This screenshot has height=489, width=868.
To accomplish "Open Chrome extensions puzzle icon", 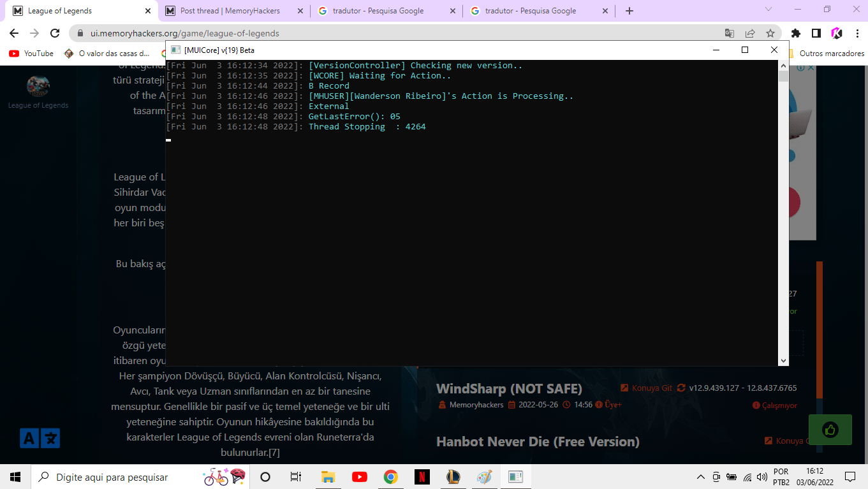I will coord(795,33).
